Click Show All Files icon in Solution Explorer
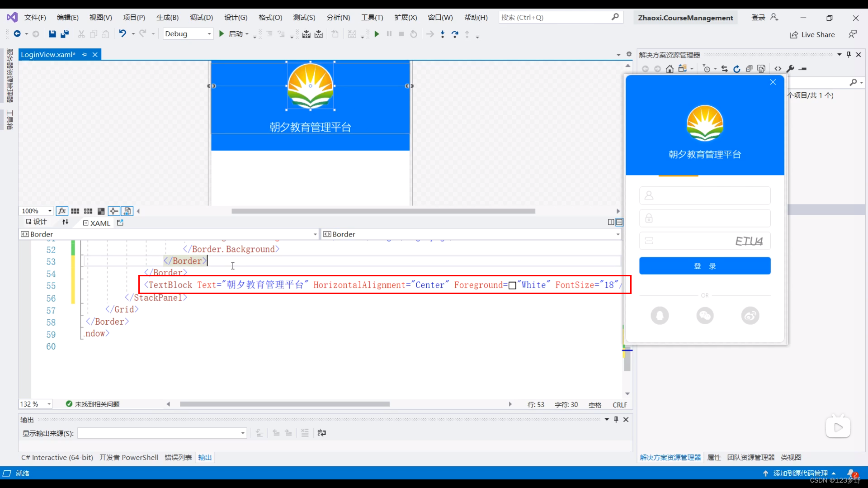 tap(761, 69)
